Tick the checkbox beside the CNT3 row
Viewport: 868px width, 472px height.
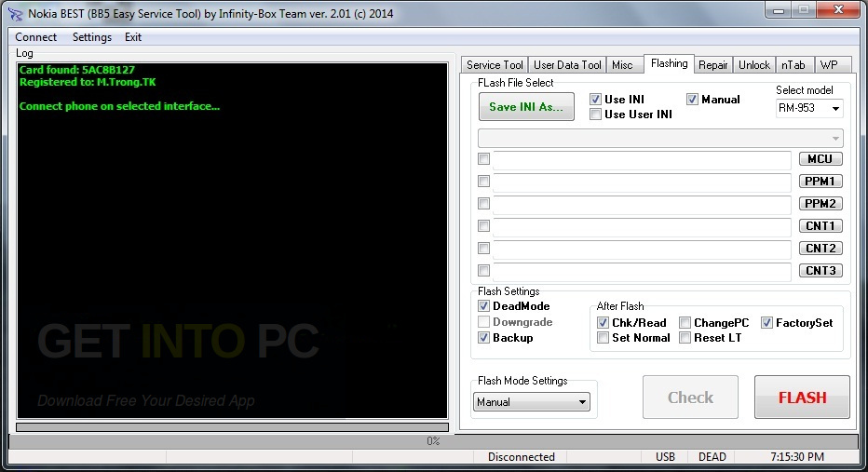(x=483, y=271)
